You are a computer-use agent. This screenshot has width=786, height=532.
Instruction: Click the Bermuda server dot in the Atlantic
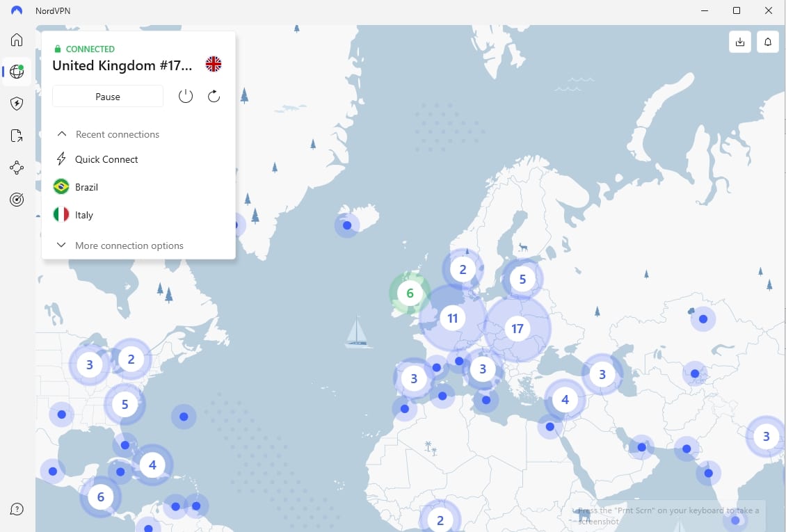tap(184, 417)
